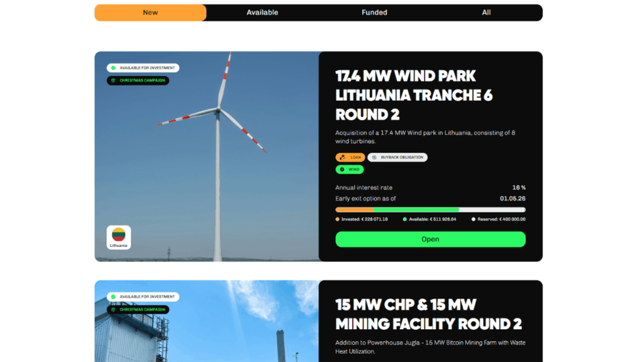Click Wind Park's Available for Investment badge
Viewport: 644px width, 362px height.
click(x=143, y=68)
